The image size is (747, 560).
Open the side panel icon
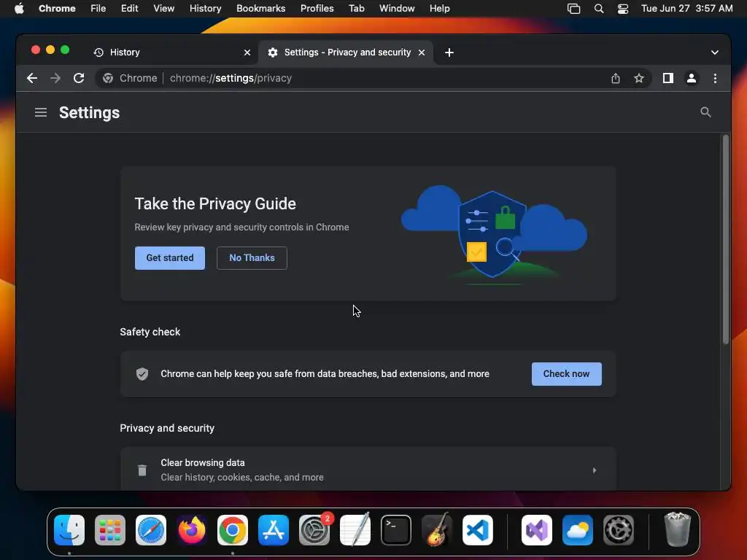click(x=668, y=78)
